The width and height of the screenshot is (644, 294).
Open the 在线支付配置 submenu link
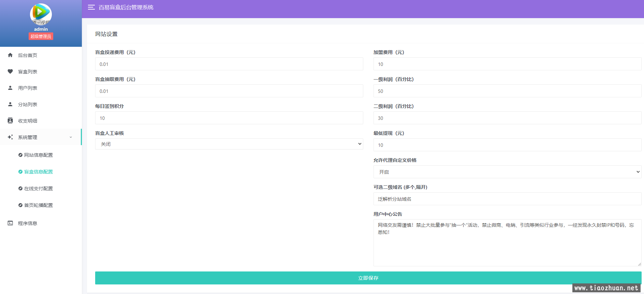tap(38, 188)
